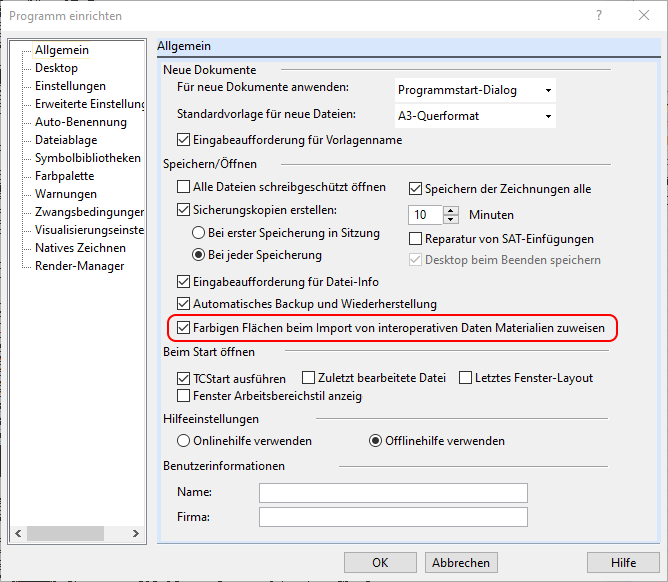Open Erweiterte Einstellungen tree entry
Image resolution: width=668 pixels, height=582 pixels.
tap(89, 104)
